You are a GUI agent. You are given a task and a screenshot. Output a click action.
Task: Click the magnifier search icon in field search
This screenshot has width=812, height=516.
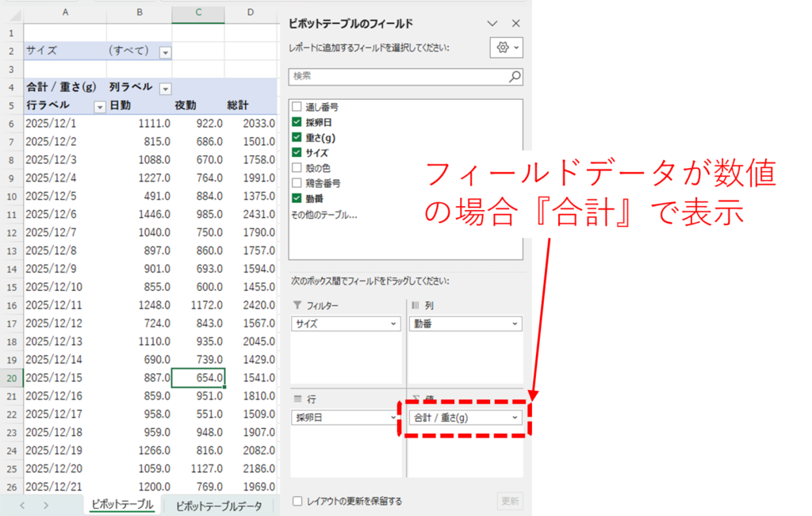tap(515, 76)
